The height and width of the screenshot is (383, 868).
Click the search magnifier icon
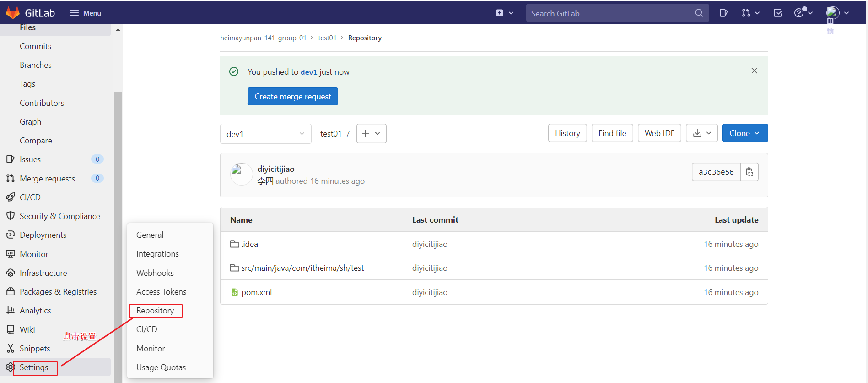click(699, 13)
